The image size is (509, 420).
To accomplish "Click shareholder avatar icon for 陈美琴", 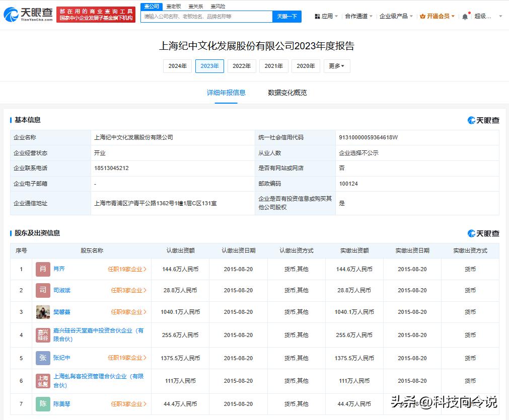I will [43, 404].
